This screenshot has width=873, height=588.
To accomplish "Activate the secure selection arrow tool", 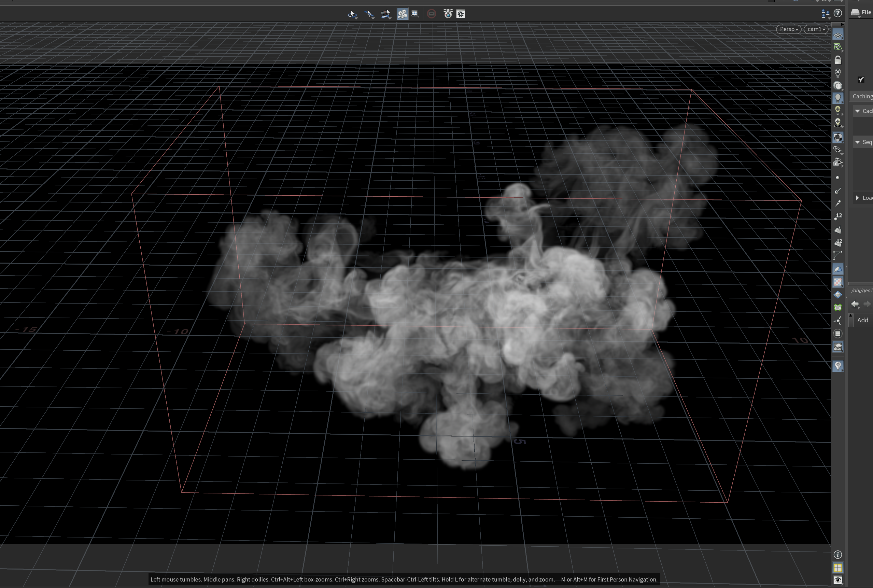I will coord(369,14).
